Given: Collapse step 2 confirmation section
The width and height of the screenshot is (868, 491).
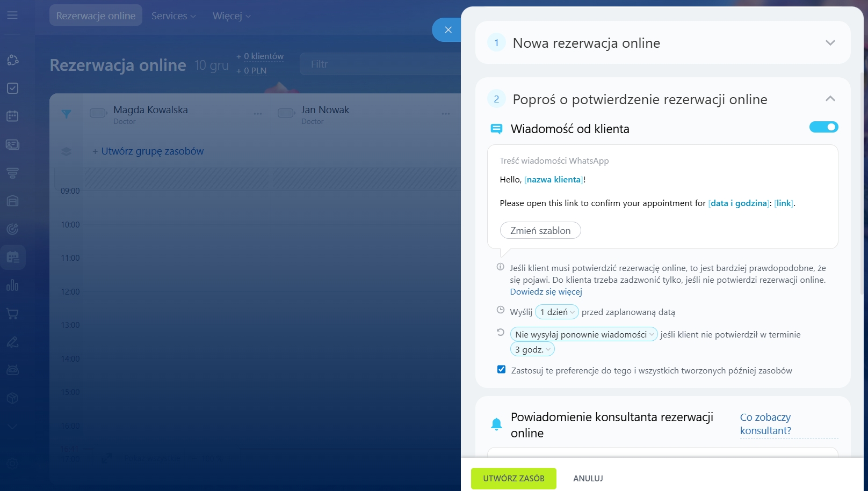Looking at the screenshot, I should (x=830, y=99).
